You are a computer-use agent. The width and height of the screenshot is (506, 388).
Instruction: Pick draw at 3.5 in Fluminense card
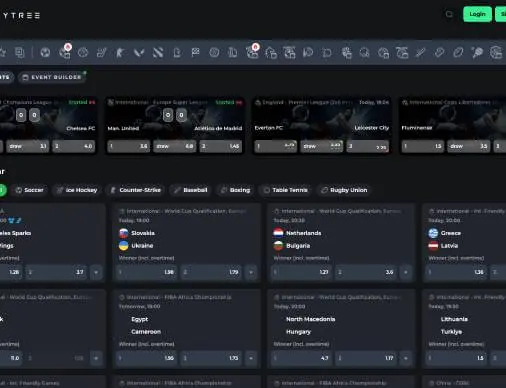(x=469, y=146)
